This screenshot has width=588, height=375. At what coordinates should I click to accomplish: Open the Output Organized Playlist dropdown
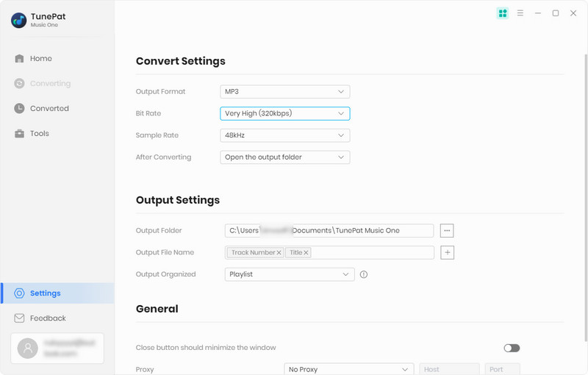[290, 274]
